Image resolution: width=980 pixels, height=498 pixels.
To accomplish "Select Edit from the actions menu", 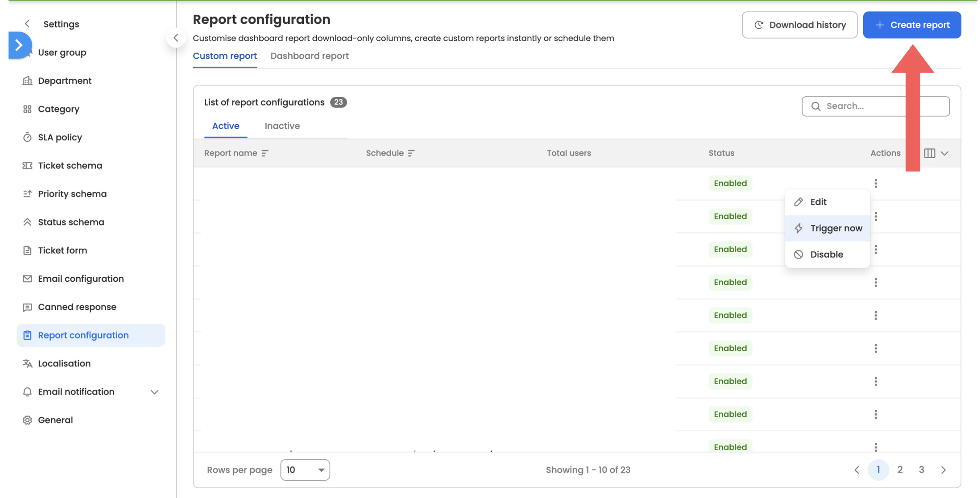I will pos(818,202).
